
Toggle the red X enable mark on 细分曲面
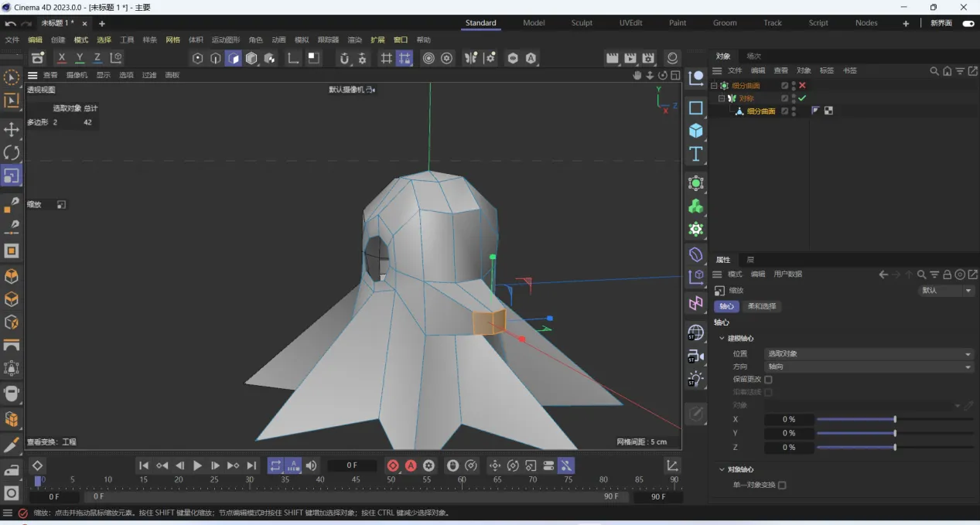coord(802,86)
